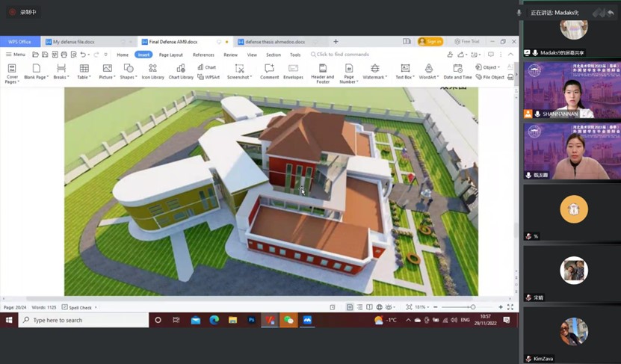Image resolution: width=621 pixels, height=364 pixels.
Task: Open WeChat from the Windows taskbar
Action: 288,320
